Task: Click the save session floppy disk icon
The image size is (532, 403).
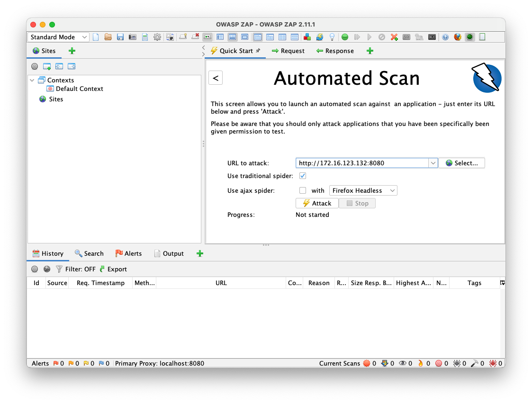Action: 120,37
